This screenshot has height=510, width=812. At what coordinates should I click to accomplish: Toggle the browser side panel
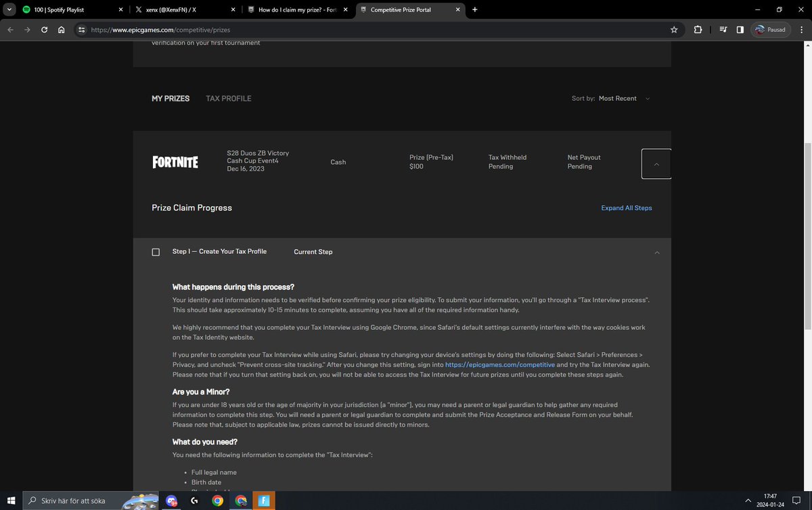[x=740, y=30]
